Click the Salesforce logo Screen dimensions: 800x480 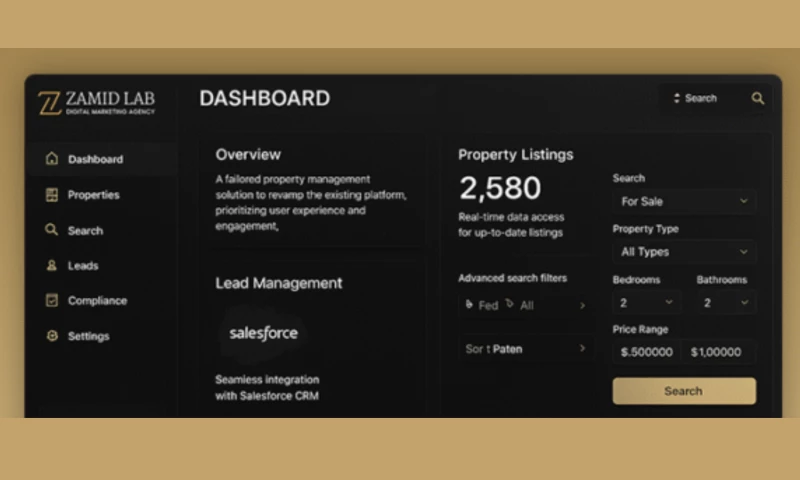pyautogui.click(x=263, y=334)
